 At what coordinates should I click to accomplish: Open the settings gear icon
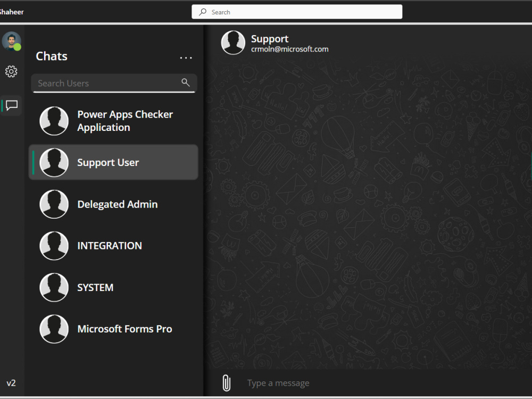(11, 71)
